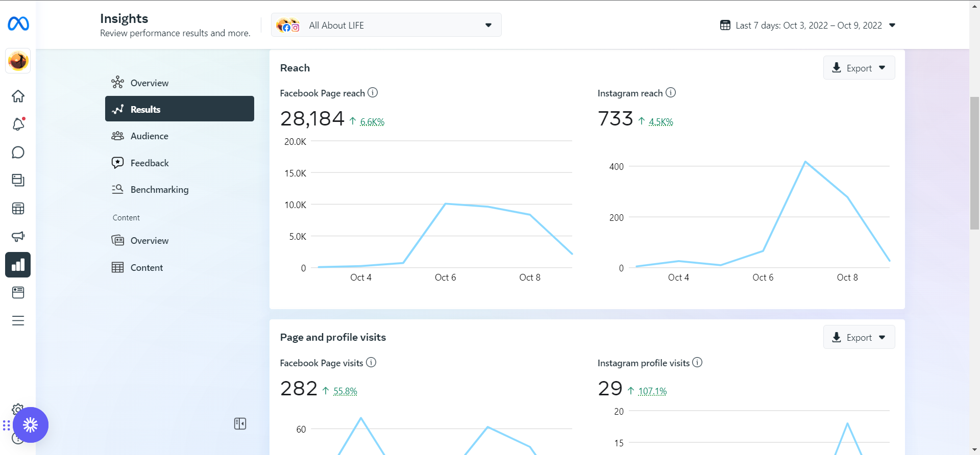Image resolution: width=980 pixels, height=455 pixels.
Task: Click the Insights page title
Action: 124,18
